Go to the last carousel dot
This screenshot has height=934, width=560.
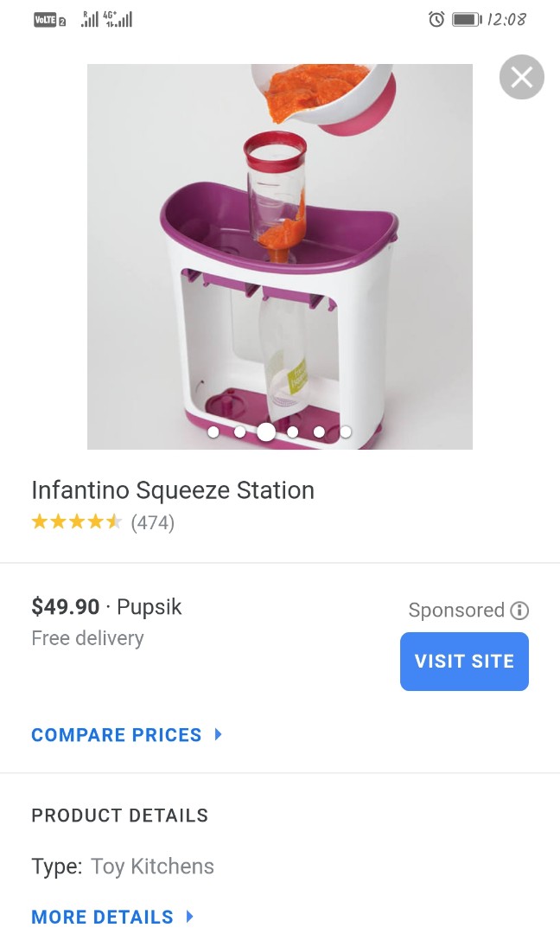coord(346,432)
